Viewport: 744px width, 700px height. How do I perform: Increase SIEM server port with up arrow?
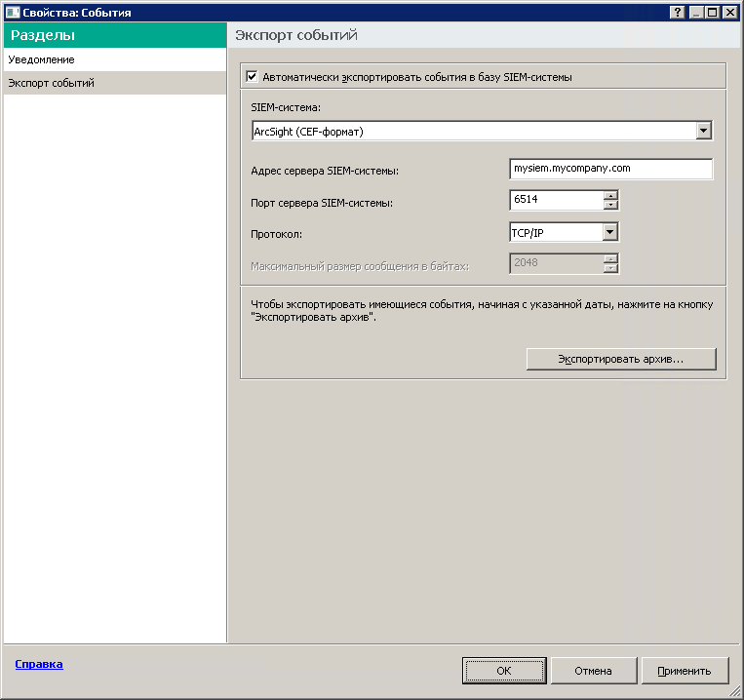tap(611, 195)
